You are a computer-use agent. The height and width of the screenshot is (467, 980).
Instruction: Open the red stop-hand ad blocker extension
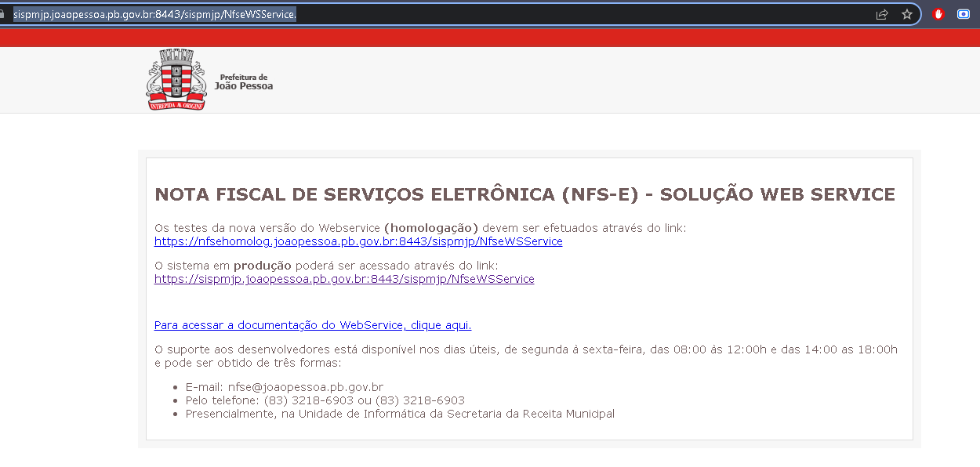click(x=938, y=14)
